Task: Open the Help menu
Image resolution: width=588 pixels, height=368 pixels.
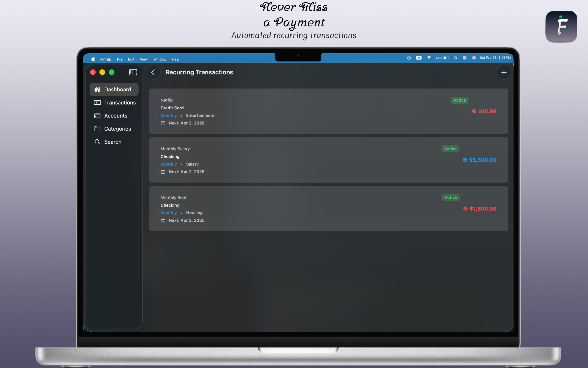Action: [x=175, y=59]
